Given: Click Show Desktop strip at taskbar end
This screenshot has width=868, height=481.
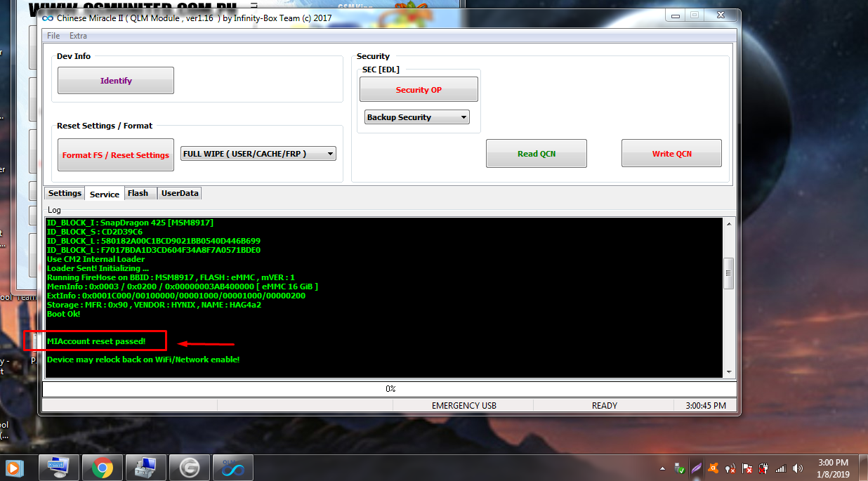Looking at the screenshot, I should pyautogui.click(x=862, y=468).
